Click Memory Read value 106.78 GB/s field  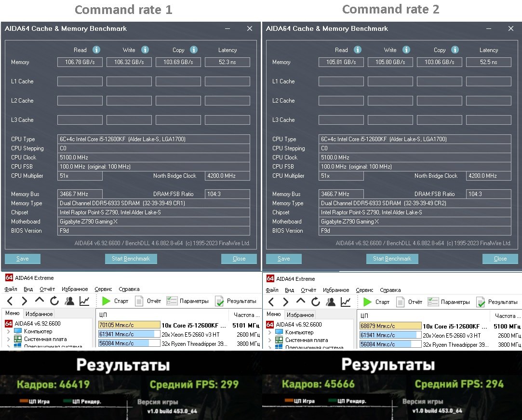tap(80, 62)
